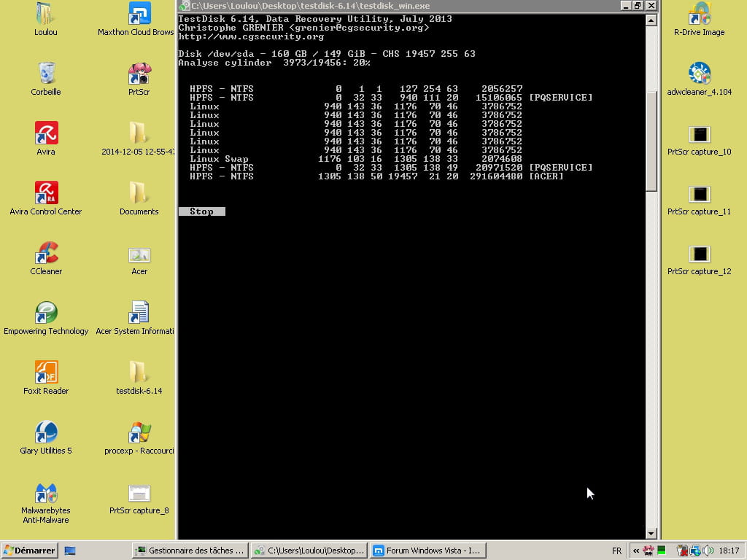Click the FR language indicator
This screenshot has height=560, width=747.
pyautogui.click(x=616, y=551)
